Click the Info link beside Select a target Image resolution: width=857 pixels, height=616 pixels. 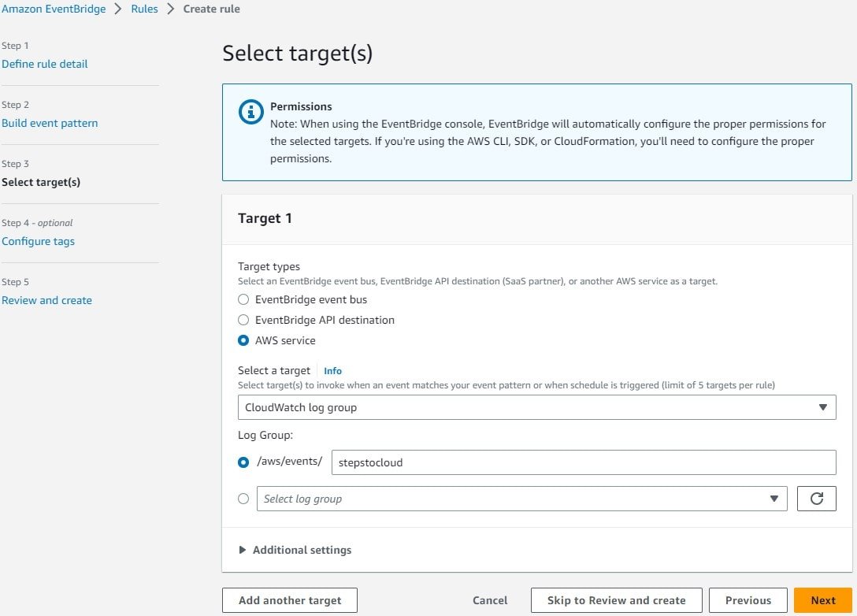[333, 370]
